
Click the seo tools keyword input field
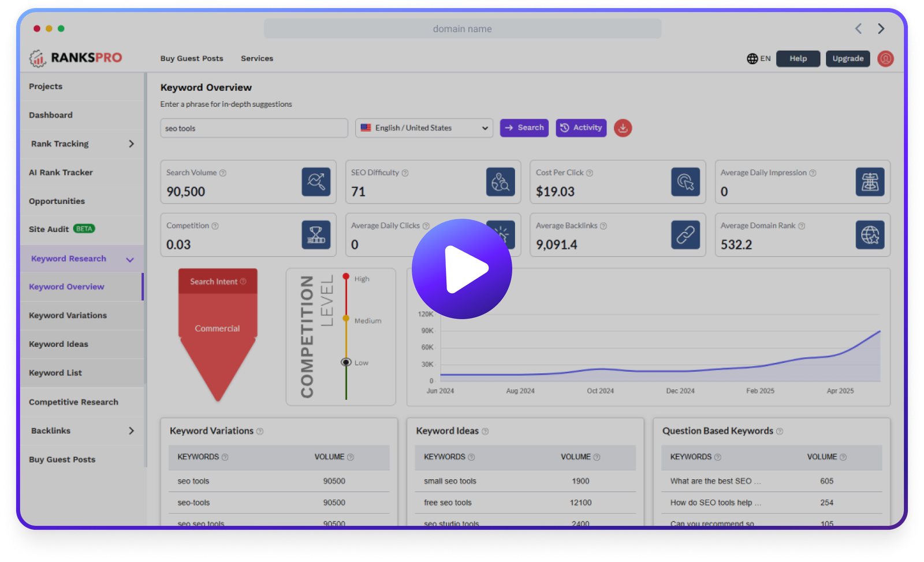click(254, 128)
